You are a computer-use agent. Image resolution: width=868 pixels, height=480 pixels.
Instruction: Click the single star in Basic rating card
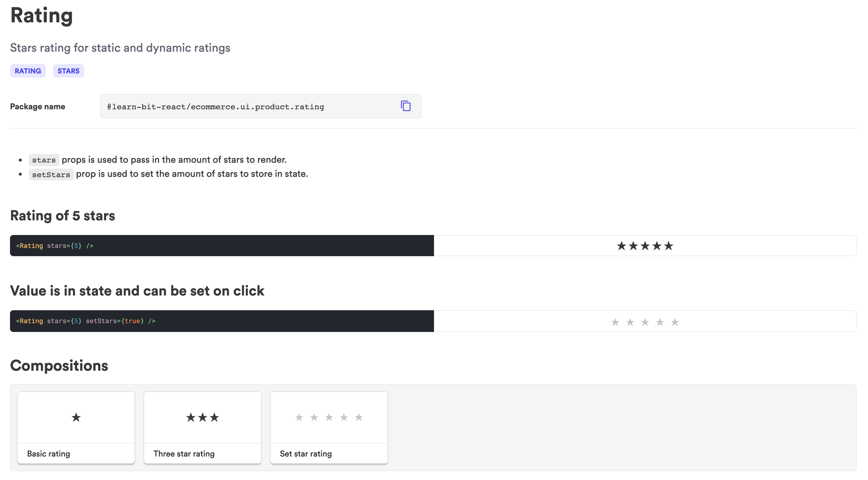pos(76,417)
